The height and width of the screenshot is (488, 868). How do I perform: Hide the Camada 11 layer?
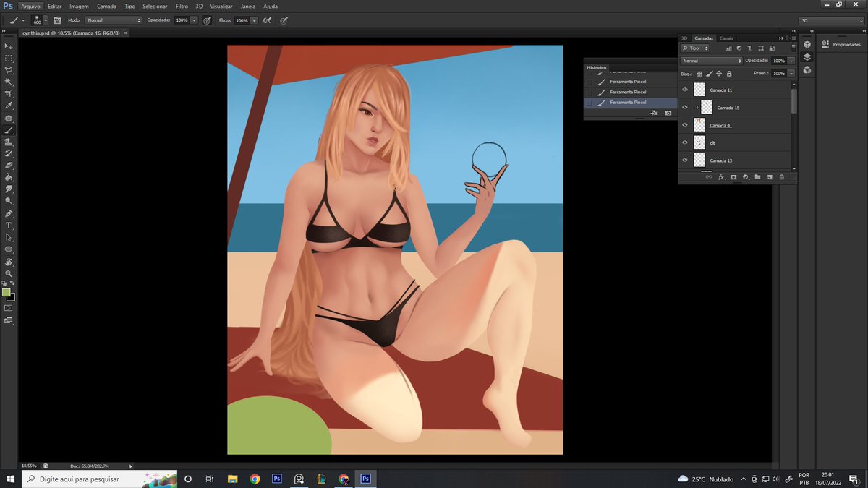click(x=685, y=90)
